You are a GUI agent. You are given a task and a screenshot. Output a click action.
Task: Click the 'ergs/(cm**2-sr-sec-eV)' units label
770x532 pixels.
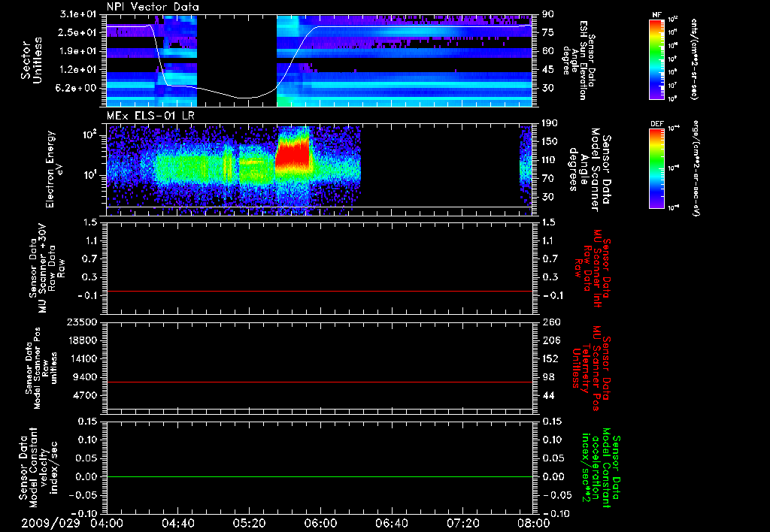pos(696,168)
